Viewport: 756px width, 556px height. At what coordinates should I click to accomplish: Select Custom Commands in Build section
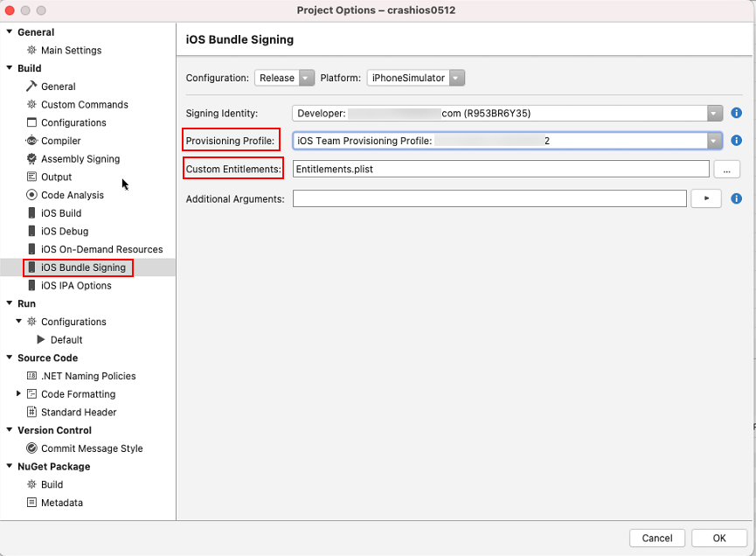[x=84, y=105]
